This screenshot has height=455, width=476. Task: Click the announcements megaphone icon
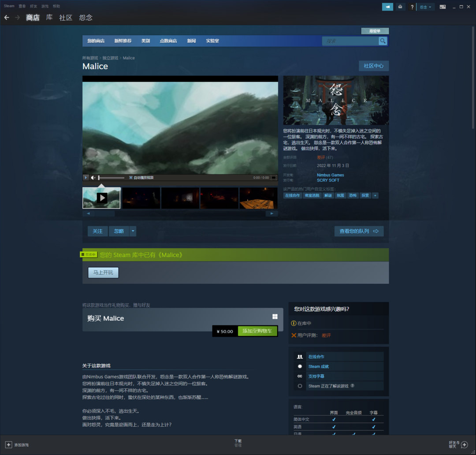tap(387, 7)
